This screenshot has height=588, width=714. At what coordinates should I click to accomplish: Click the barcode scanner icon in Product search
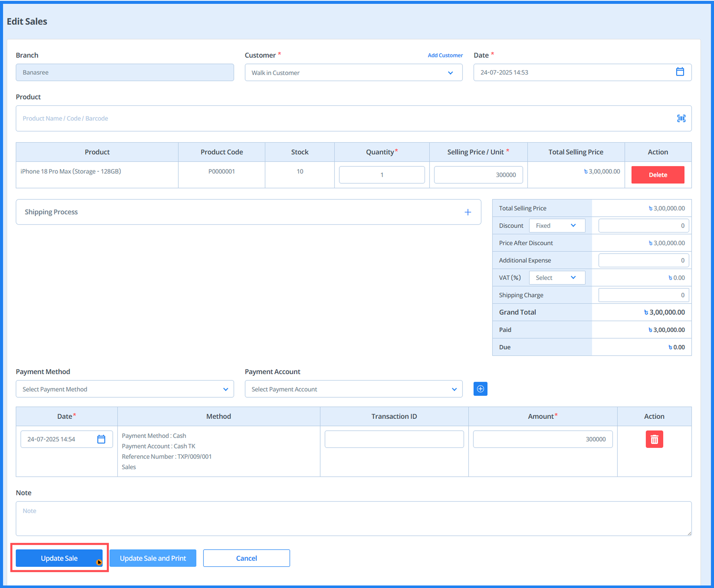(x=681, y=118)
